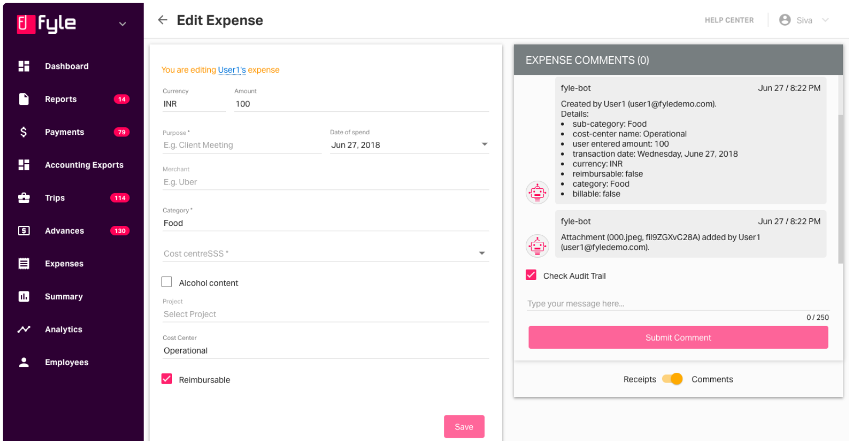
Task: Switch the Receipts/Comments toggle
Action: click(x=673, y=379)
